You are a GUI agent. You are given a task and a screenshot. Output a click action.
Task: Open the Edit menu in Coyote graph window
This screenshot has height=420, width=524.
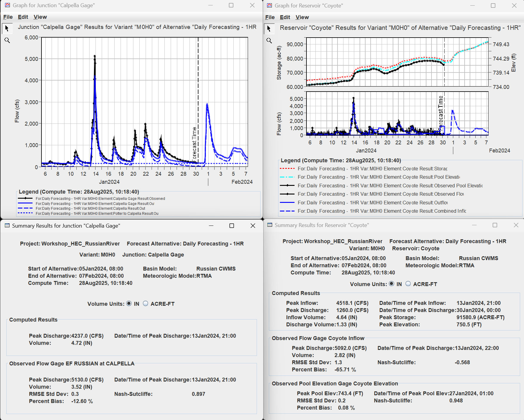tap(284, 17)
